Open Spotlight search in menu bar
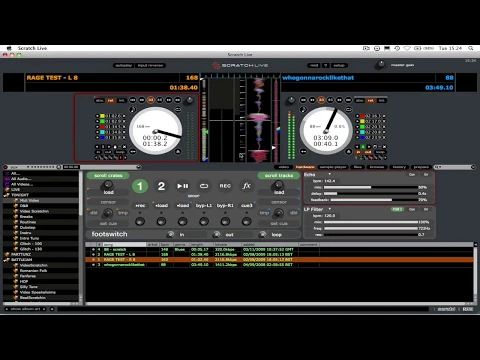The width and height of the screenshot is (480, 360). (471, 48)
